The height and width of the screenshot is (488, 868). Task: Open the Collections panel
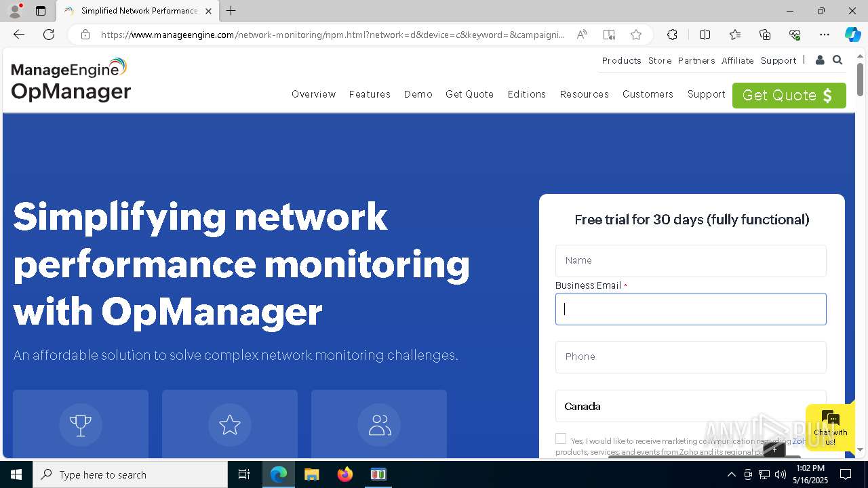[x=765, y=35]
